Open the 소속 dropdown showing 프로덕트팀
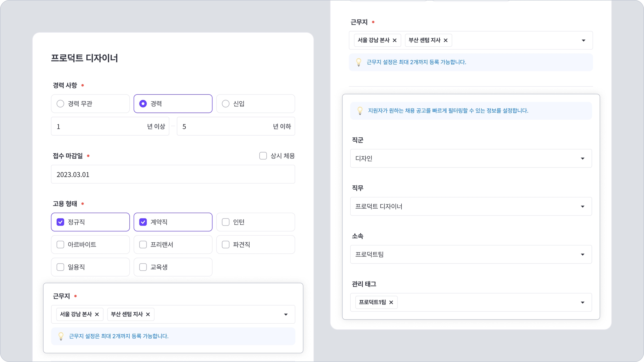644x362 pixels. (471, 254)
